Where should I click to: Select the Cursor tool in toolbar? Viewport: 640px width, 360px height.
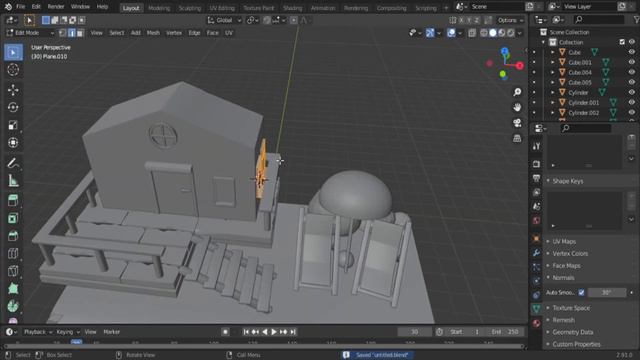click(13, 70)
